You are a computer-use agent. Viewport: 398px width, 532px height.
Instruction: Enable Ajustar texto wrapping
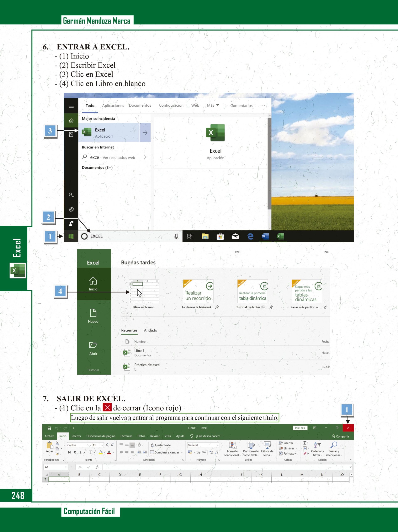[x=161, y=445]
